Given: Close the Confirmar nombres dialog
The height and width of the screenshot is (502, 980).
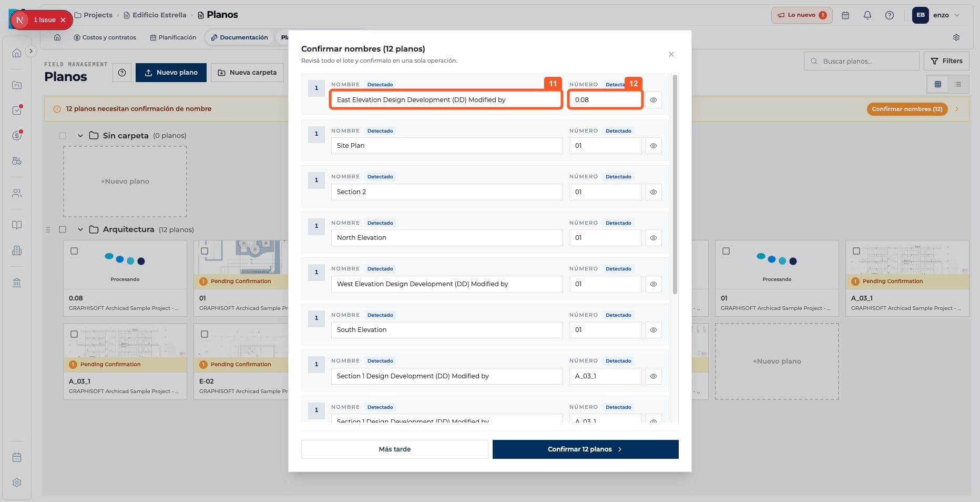Looking at the screenshot, I should click(x=671, y=54).
